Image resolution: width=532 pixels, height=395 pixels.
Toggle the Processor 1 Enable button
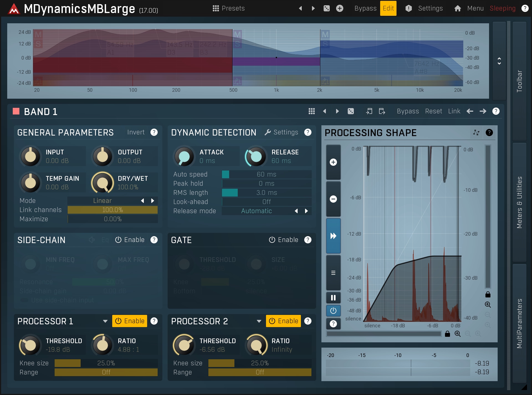pyautogui.click(x=129, y=321)
